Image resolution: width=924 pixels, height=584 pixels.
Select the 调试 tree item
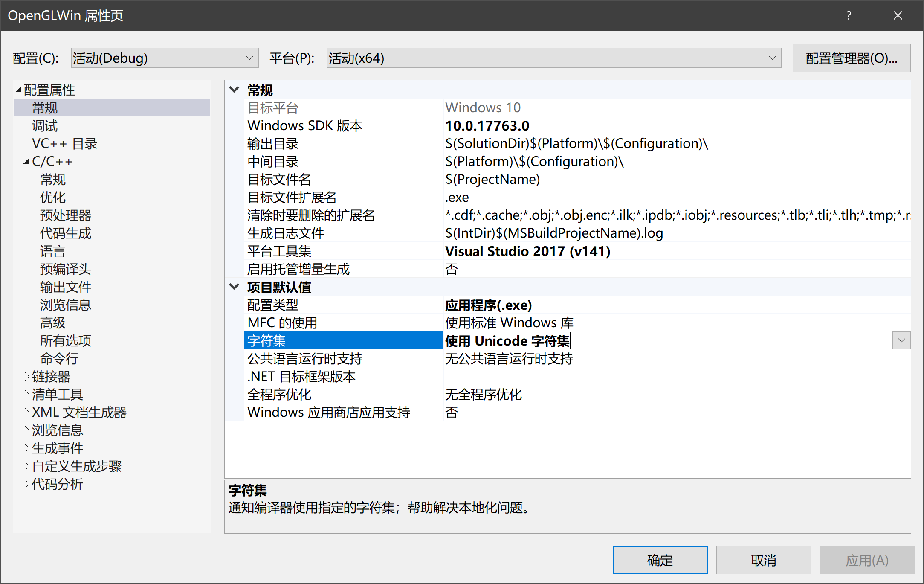45,125
